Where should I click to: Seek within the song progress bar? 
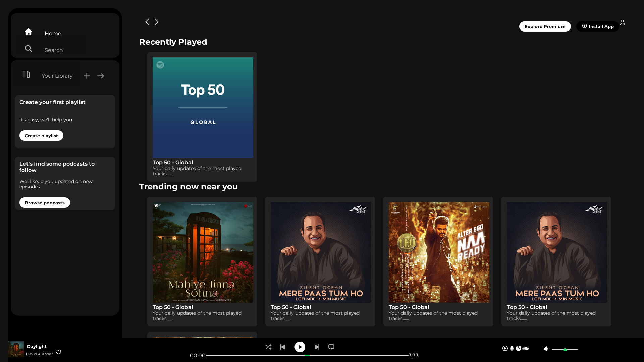(307, 355)
